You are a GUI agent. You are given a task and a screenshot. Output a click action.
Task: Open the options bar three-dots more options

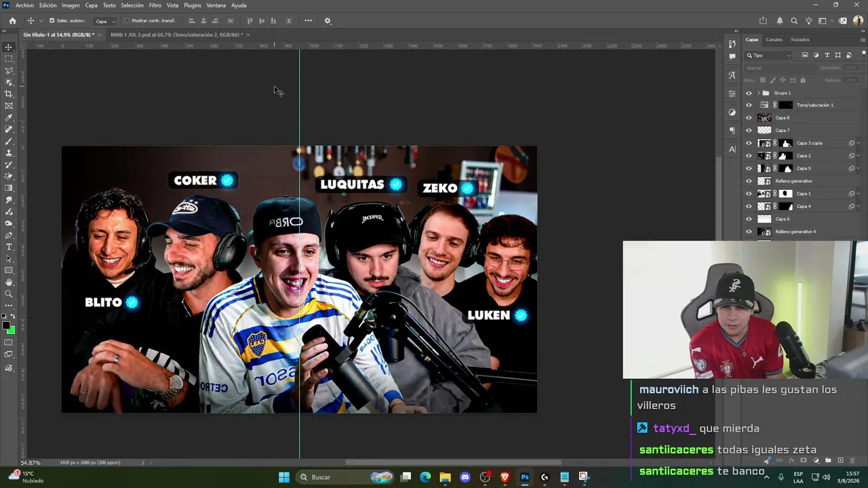[x=308, y=20]
